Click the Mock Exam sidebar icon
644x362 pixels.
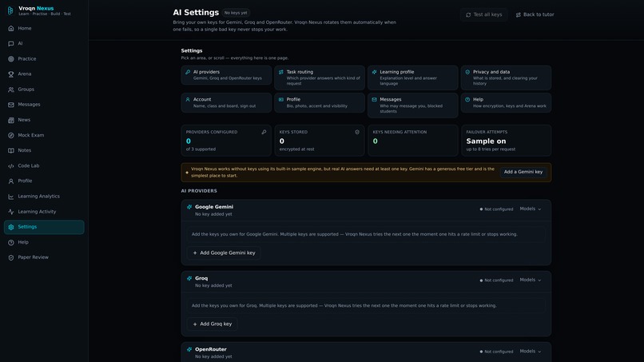[11, 135]
